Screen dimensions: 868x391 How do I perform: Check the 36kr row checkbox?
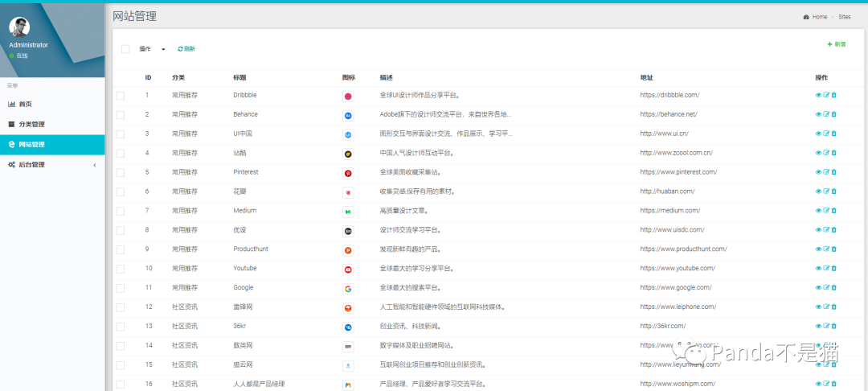coord(120,327)
